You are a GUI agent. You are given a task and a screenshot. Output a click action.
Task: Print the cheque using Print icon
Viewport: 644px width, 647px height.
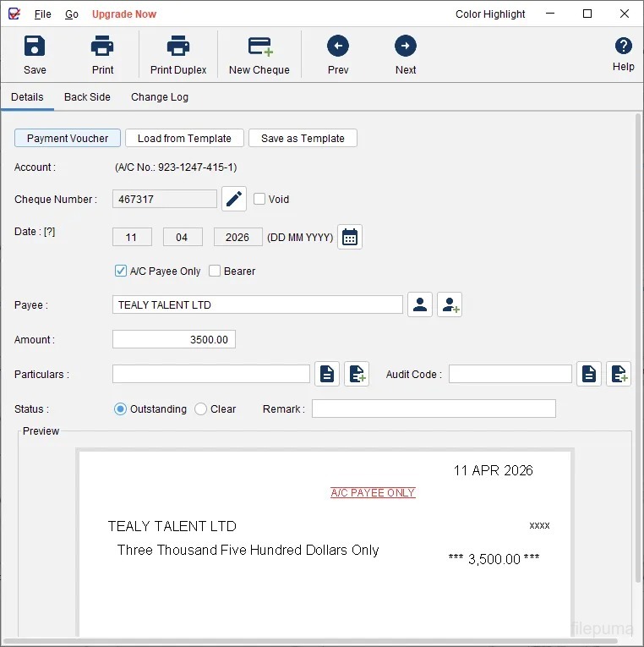coord(102,55)
